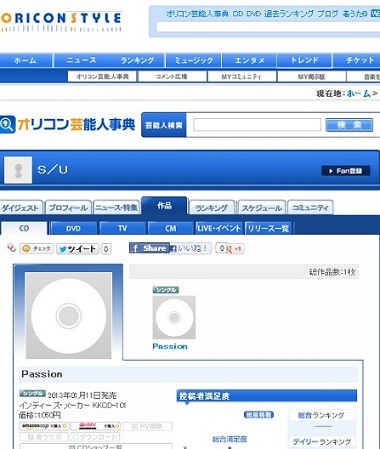This screenshot has height=449, width=380.
Task: Open the ミュージック navigation menu
Action: pyautogui.click(x=194, y=60)
